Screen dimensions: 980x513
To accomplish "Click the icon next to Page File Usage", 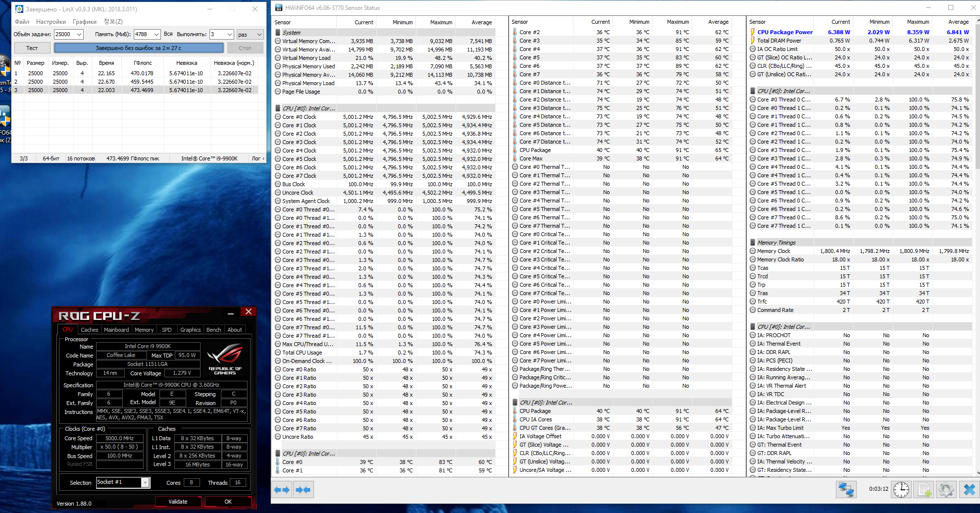I will 278,92.
